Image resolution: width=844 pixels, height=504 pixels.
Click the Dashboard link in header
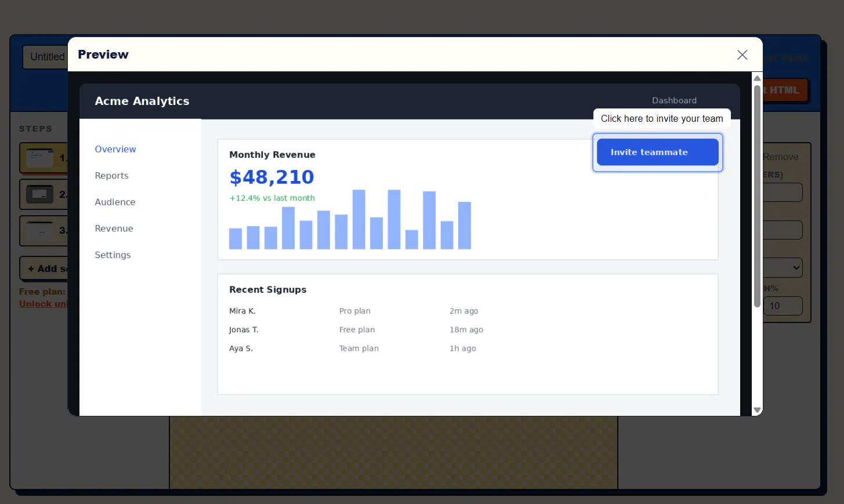674,100
